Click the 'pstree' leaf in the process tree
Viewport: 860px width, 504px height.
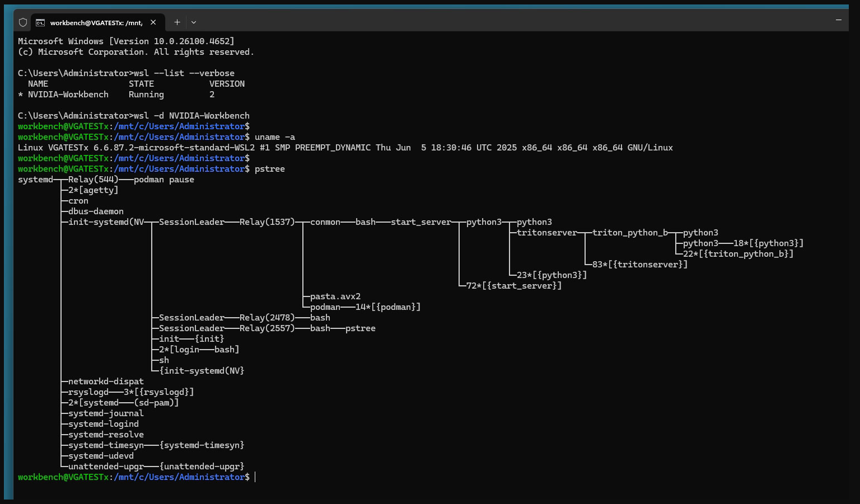point(361,328)
